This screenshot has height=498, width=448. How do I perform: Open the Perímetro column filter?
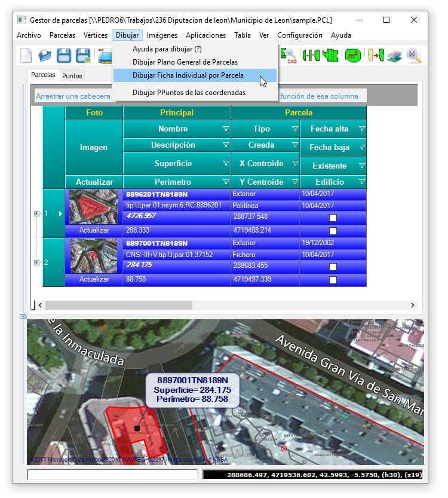tap(226, 182)
